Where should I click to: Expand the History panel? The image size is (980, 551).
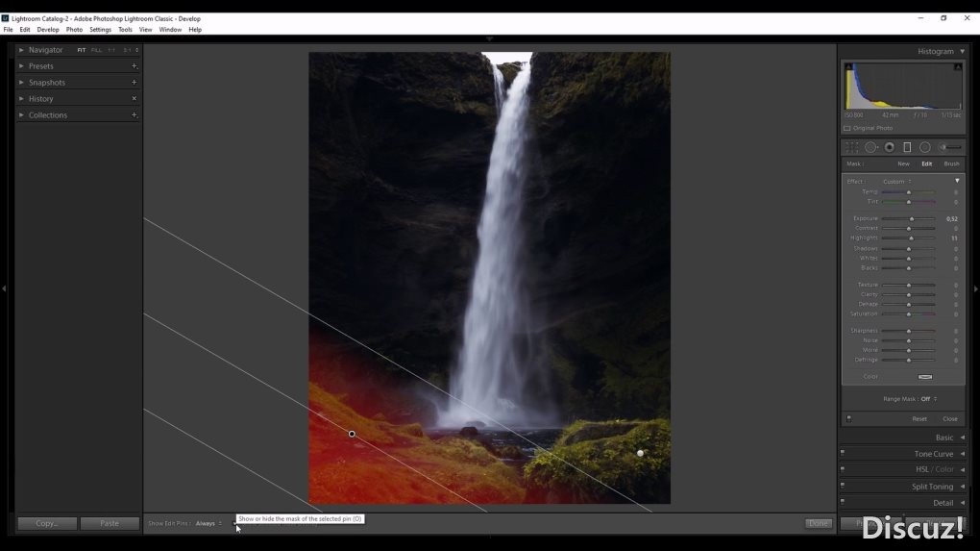(x=21, y=99)
